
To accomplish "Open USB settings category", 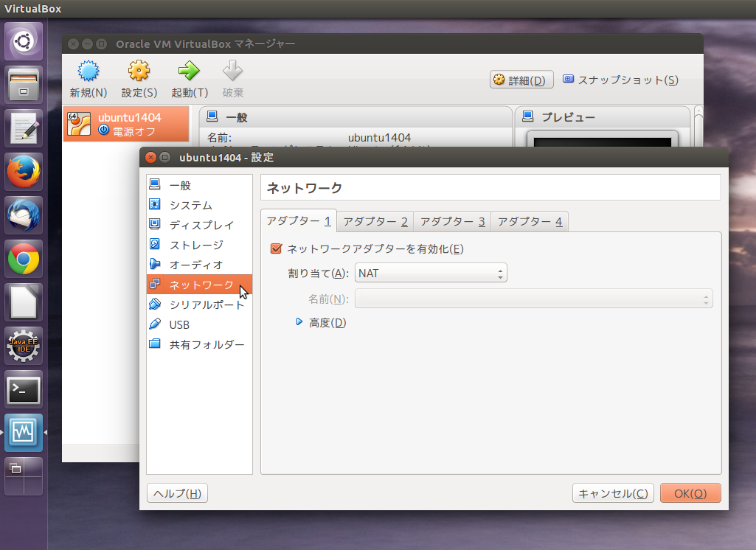I will point(199,324).
